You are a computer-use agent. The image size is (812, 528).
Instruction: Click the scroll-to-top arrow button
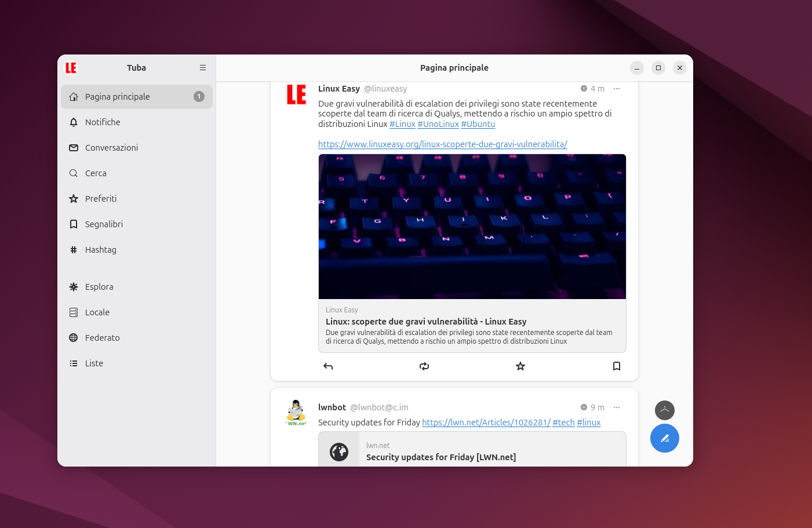[x=665, y=410]
